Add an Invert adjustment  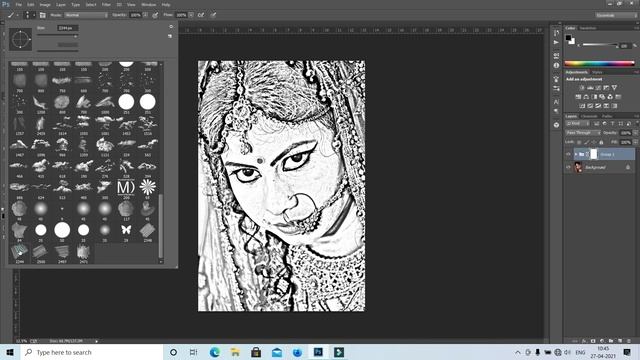click(582, 106)
